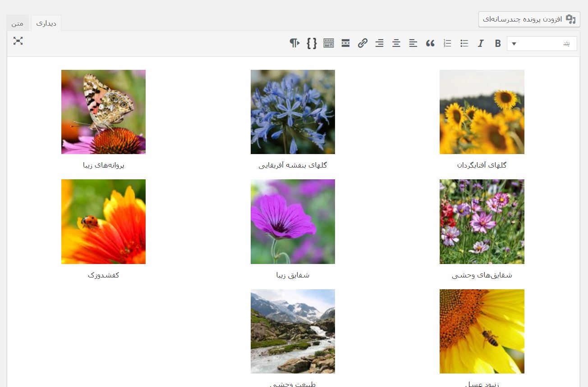Image resolution: width=588 pixels, height=387 pixels.
Task: Click the curly braces shortcode icon
Action: 312,43
